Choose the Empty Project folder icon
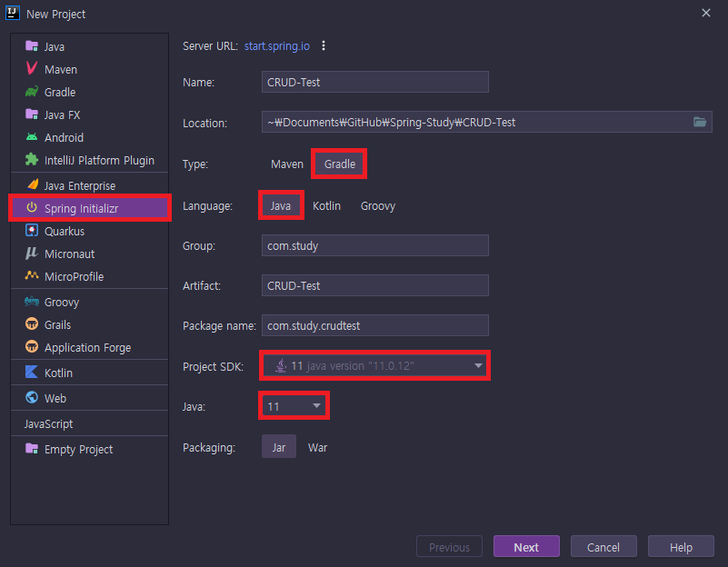The image size is (728, 567). point(32,449)
